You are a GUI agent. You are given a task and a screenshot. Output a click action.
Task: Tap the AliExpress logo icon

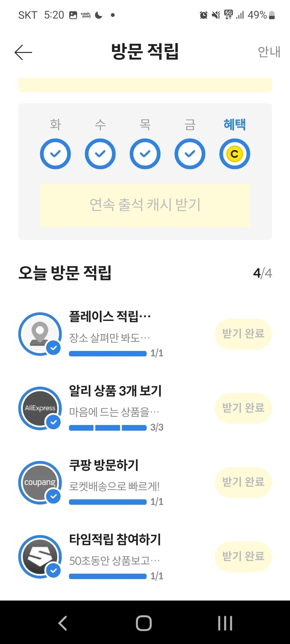[40, 408]
